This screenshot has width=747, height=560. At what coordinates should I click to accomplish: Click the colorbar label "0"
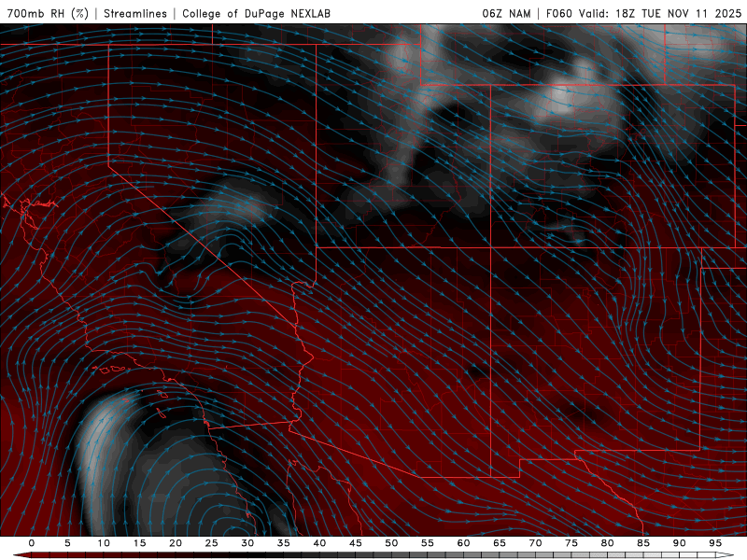[x=32, y=543]
